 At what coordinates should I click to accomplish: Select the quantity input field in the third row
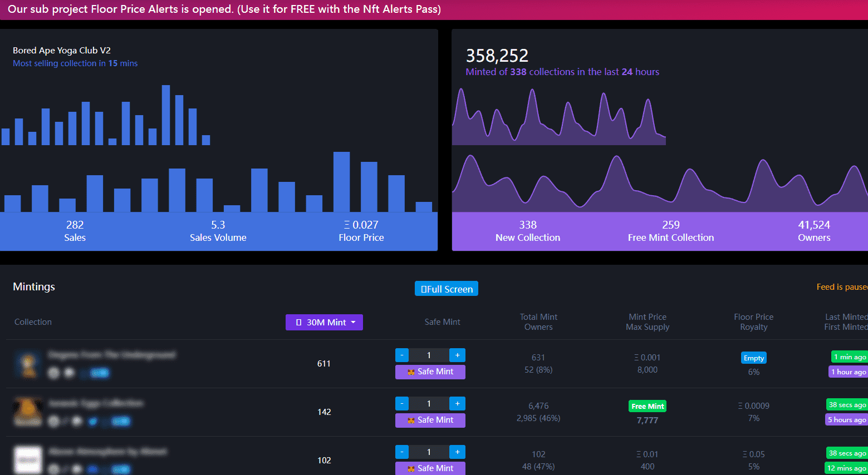click(x=429, y=452)
